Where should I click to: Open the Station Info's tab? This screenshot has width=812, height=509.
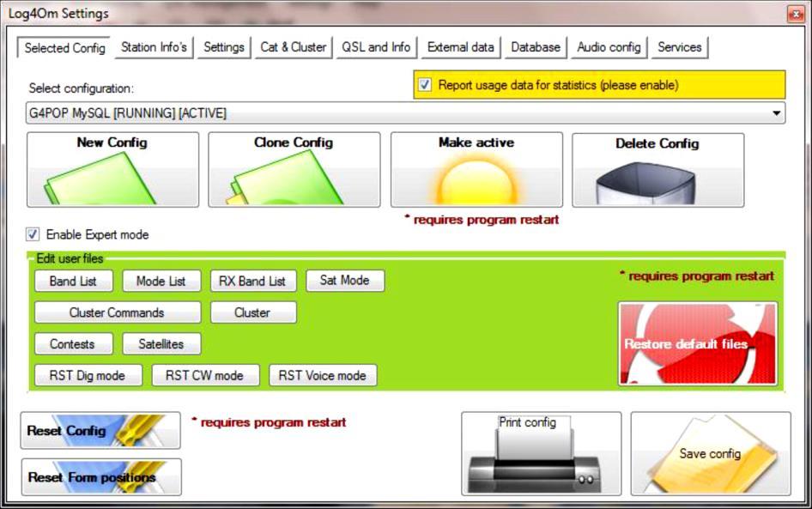[x=154, y=47]
